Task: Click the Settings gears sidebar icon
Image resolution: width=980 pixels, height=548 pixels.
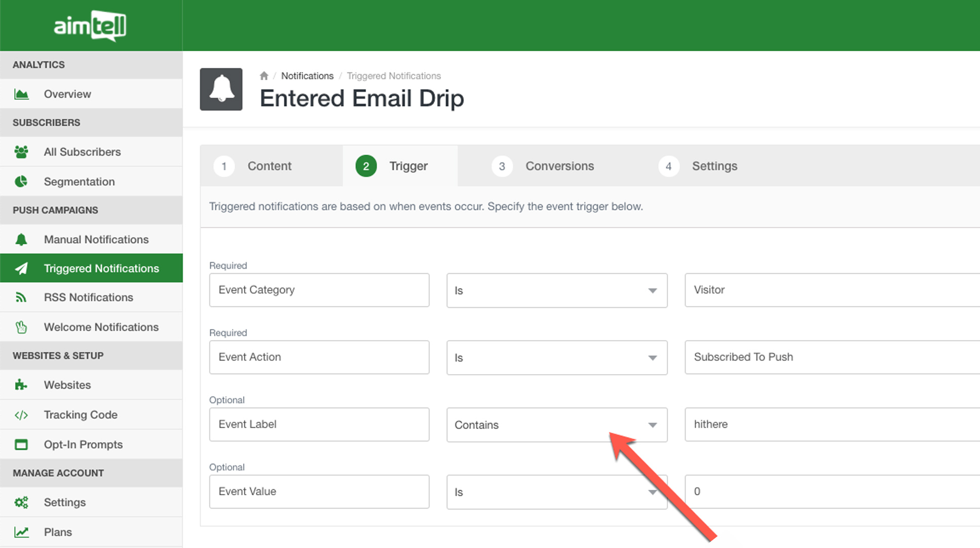Action: 21,502
